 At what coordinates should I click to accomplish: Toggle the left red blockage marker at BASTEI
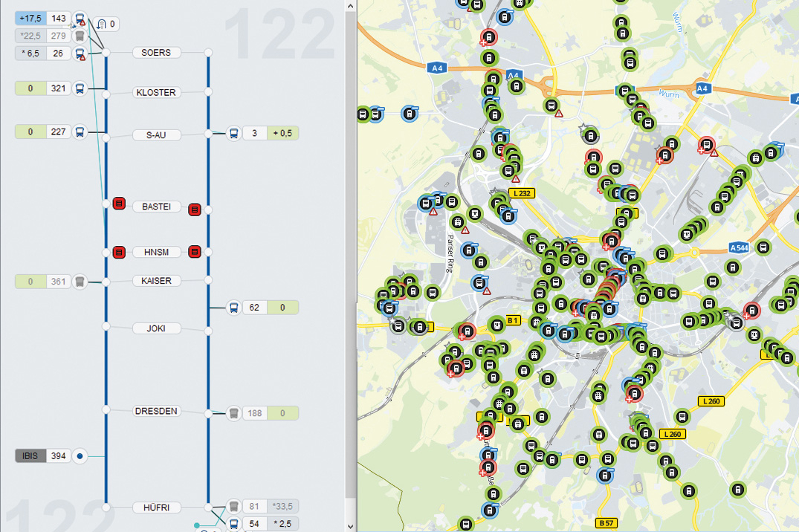(x=119, y=204)
